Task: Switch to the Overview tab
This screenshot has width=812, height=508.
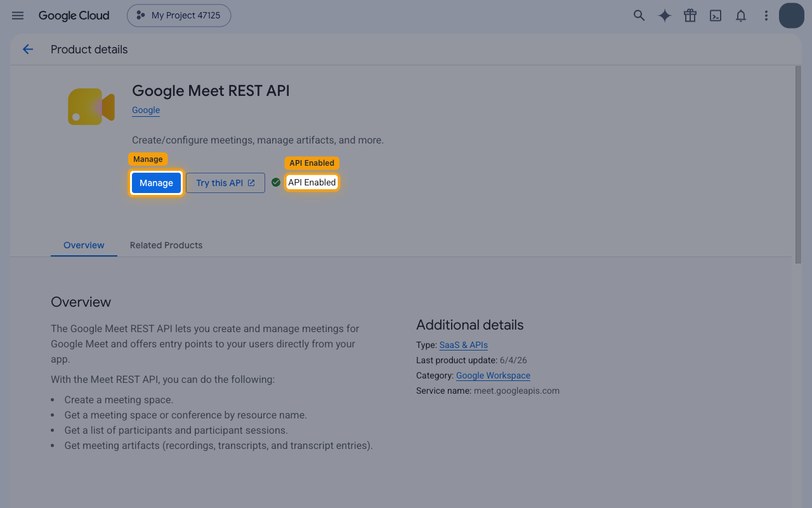Action: click(x=84, y=245)
